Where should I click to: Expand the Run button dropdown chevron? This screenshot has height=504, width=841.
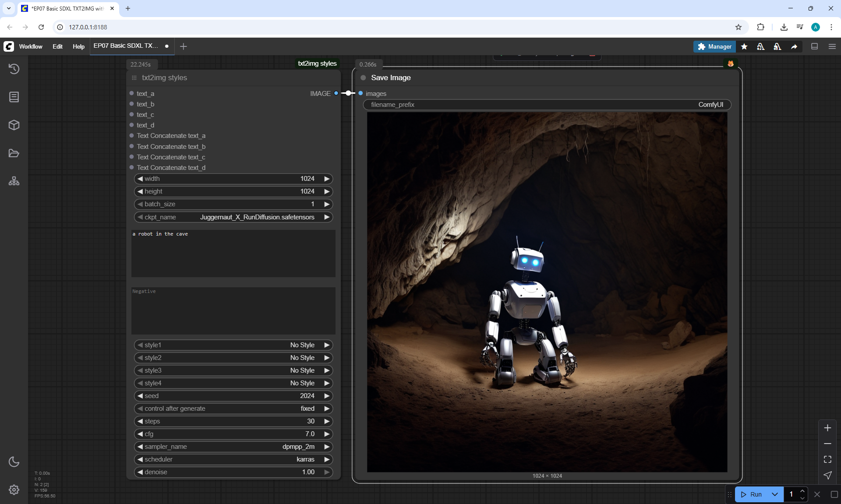point(775,494)
